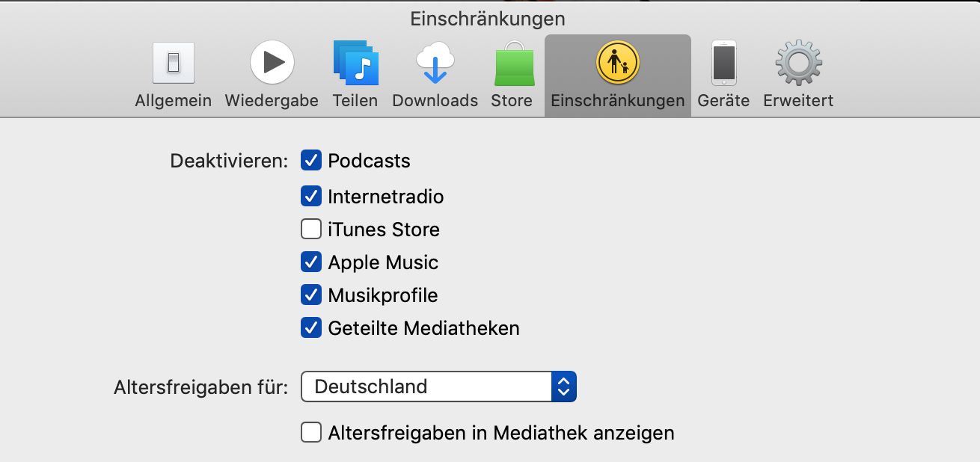Uncheck the Podcasts checkbox
980x462 pixels.
pos(311,160)
